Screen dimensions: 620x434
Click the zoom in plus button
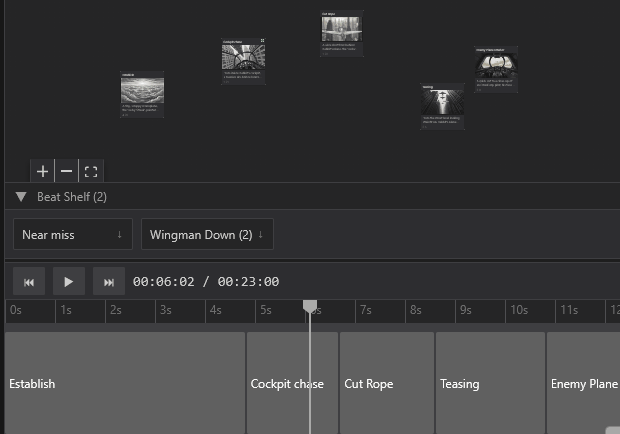[x=42, y=172]
